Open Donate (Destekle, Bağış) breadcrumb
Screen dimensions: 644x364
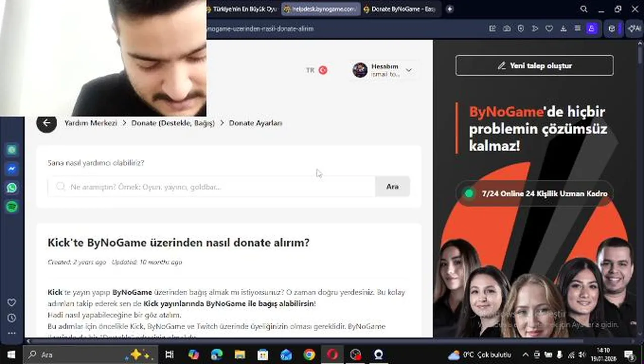pyautogui.click(x=173, y=123)
